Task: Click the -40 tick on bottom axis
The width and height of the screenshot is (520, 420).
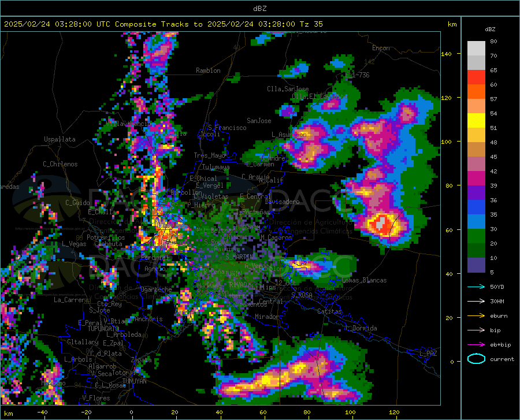Action: tap(42, 412)
